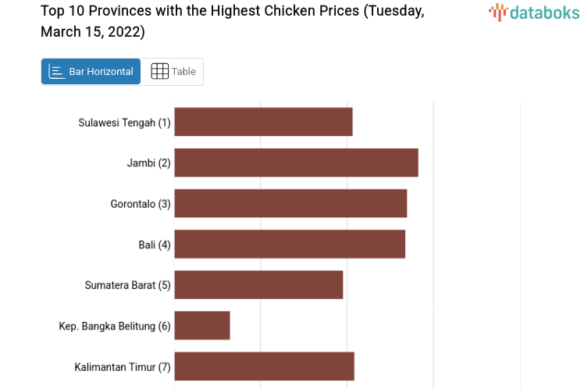Switch to Table view
Screen dimensions: 588x389
(x=173, y=71)
